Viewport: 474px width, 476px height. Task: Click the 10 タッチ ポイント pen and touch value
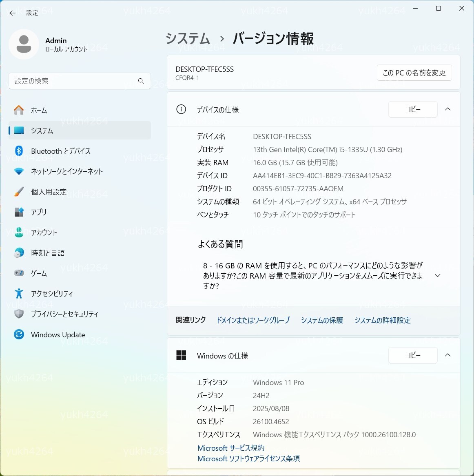pos(304,215)
